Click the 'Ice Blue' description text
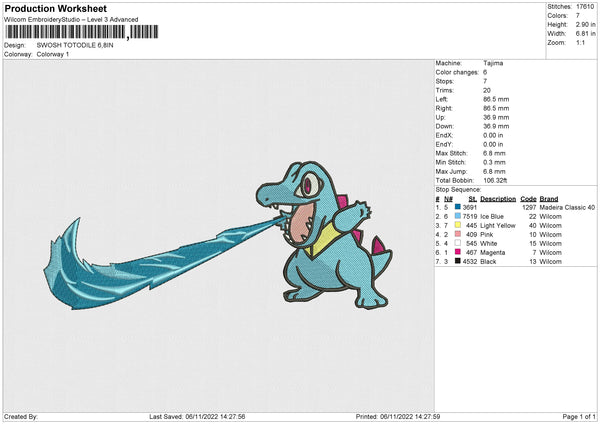The height and width of the screenshot is (424, 600). (492, 217)
